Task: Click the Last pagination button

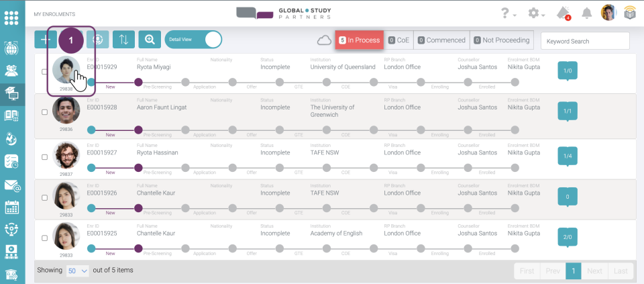Action: coord(620,271)
